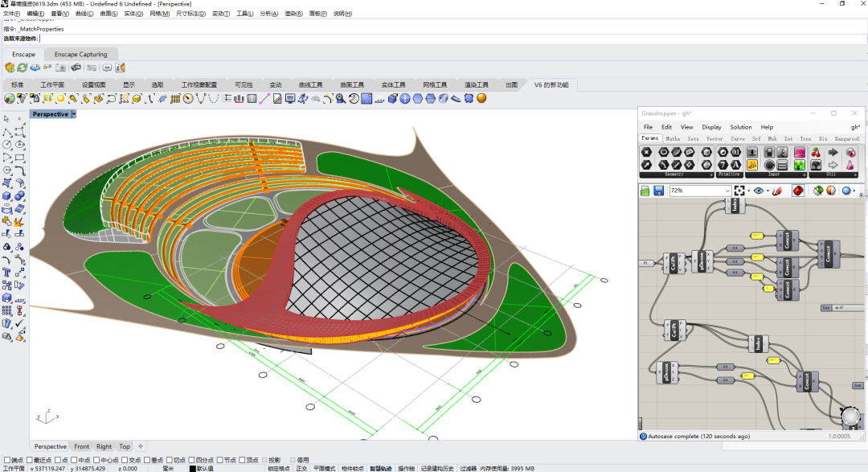868x472 pixels.
Task: Click the magnifier zoom icon in Rhino toolbar
Action: (x=341, y=99)
